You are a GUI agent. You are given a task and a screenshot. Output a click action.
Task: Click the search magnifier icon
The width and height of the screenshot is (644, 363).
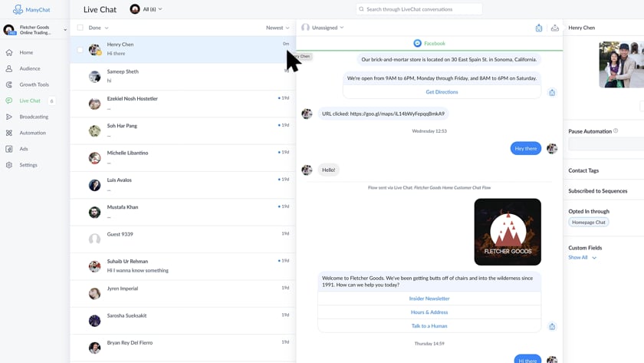(361, 9)
